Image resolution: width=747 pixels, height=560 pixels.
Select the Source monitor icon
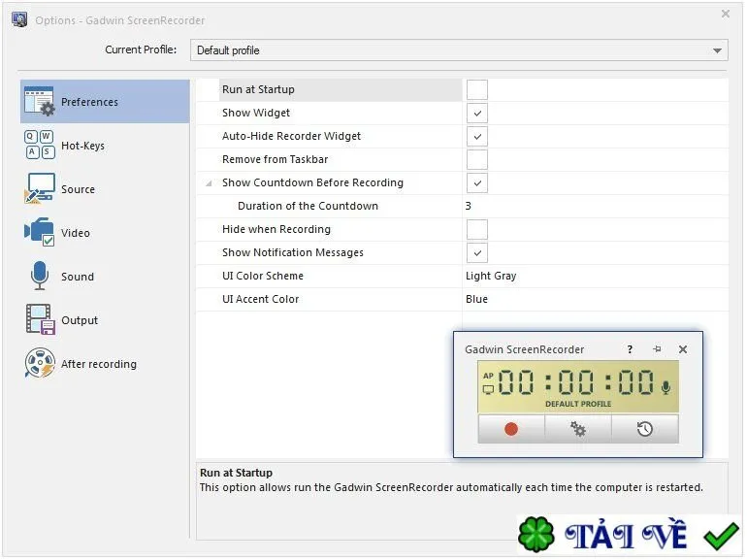coord(40,188)
